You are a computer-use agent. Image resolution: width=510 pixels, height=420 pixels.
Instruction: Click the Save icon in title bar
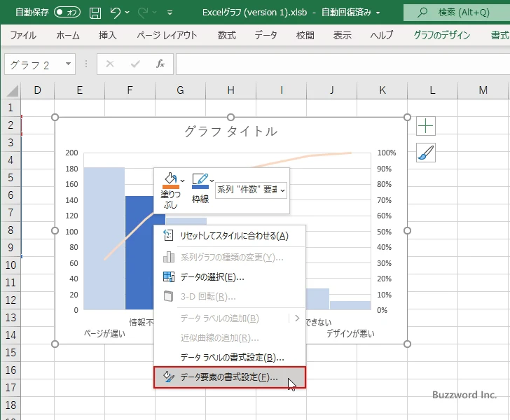(95, 13)
